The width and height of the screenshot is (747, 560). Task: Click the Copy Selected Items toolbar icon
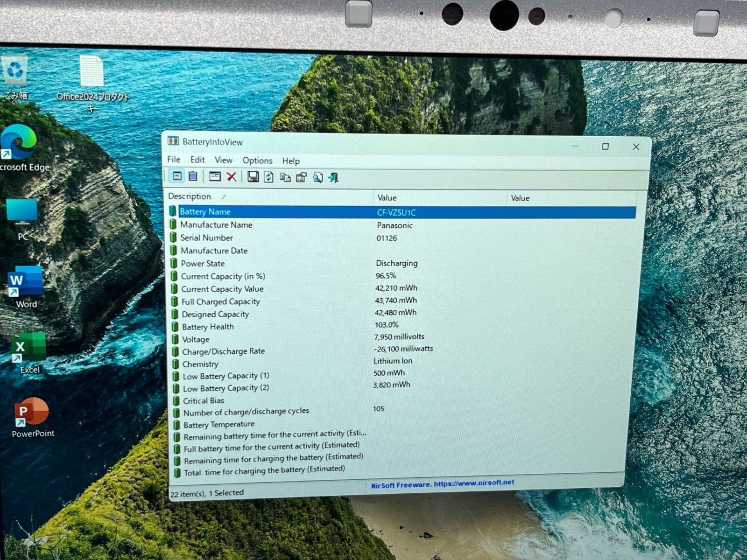[x=285, y=177]
